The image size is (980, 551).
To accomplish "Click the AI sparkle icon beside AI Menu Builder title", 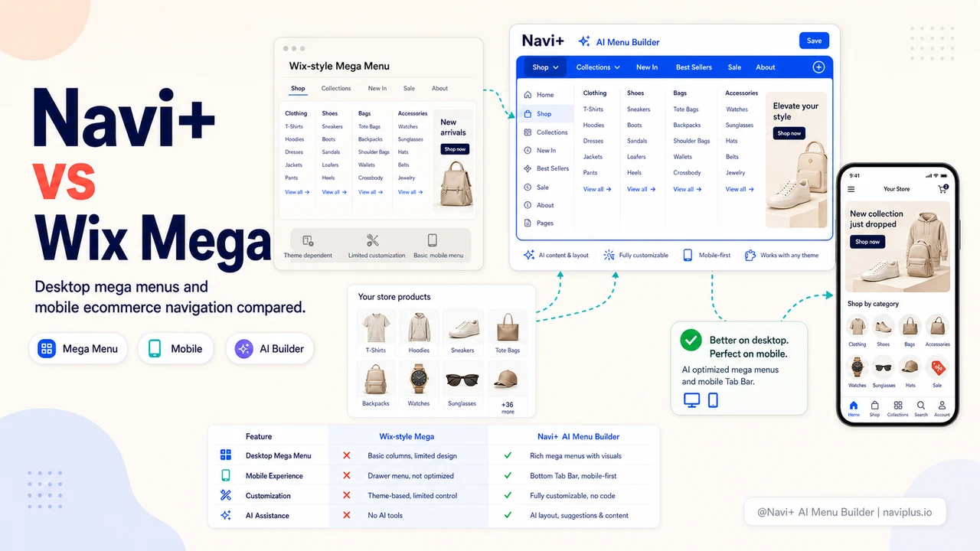I will [584, 41].
